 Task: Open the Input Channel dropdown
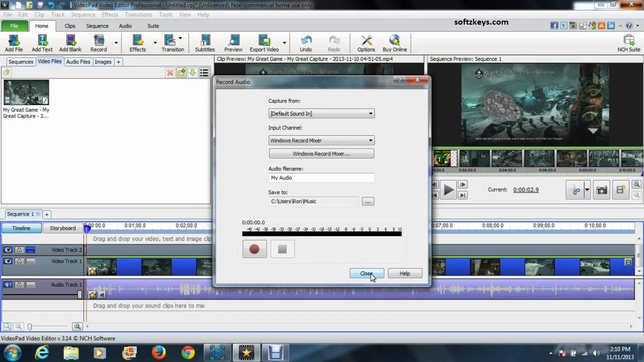point(321,140)
